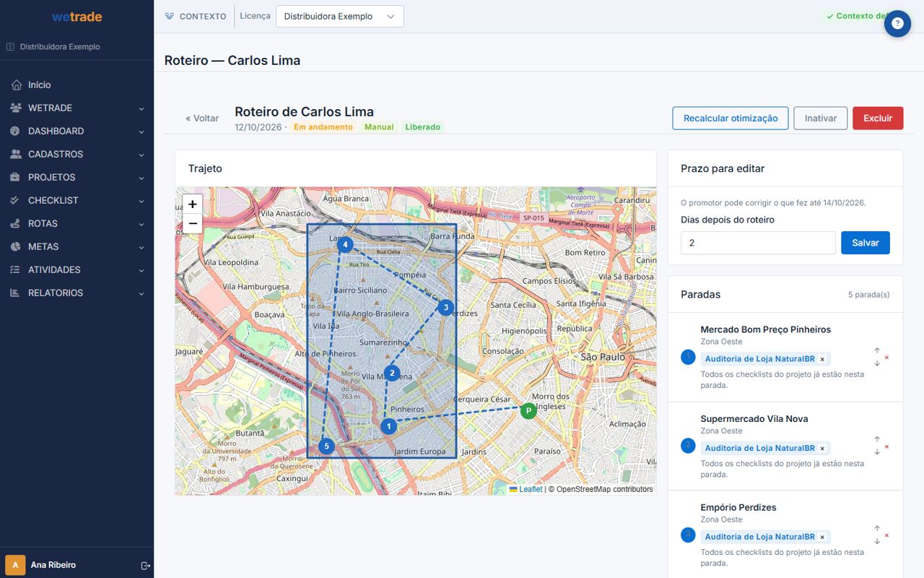Save the edit deadline with Salvar
Viewport: 924px width, 578px height.
pos(866,243)
